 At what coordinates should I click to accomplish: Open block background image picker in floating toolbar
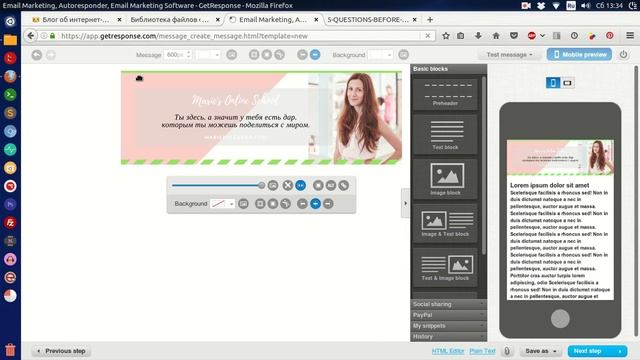243,204
